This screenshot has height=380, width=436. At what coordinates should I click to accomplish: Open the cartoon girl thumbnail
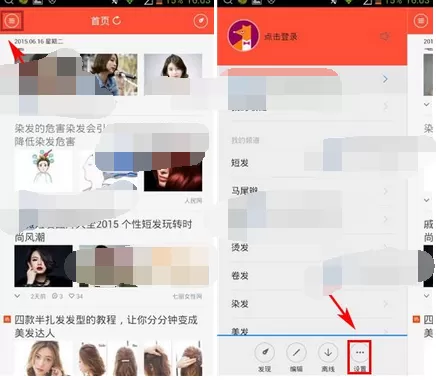(43, 170)
